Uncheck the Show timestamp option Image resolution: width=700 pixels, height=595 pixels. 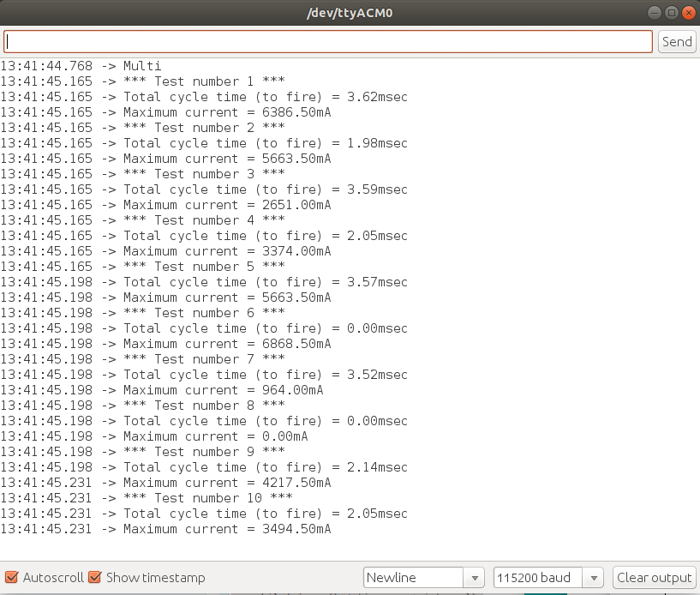[95, 578]
